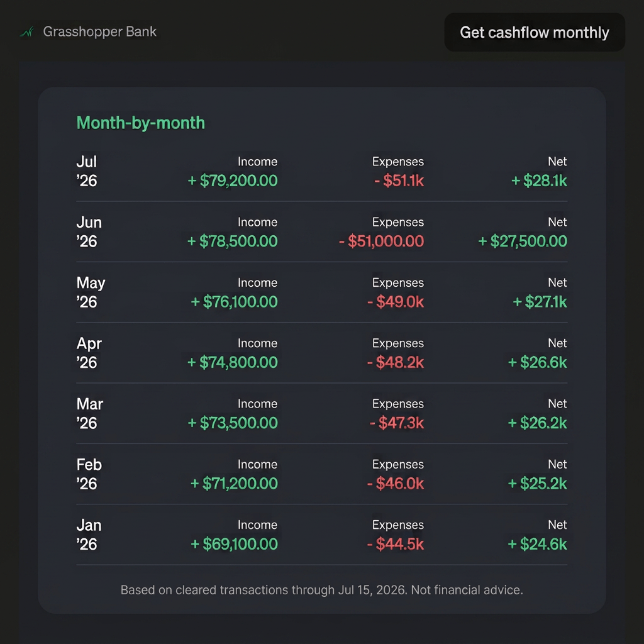Click the Expenses label in Mar '26 row
644x644 pixels.
(x=398, y=404)
